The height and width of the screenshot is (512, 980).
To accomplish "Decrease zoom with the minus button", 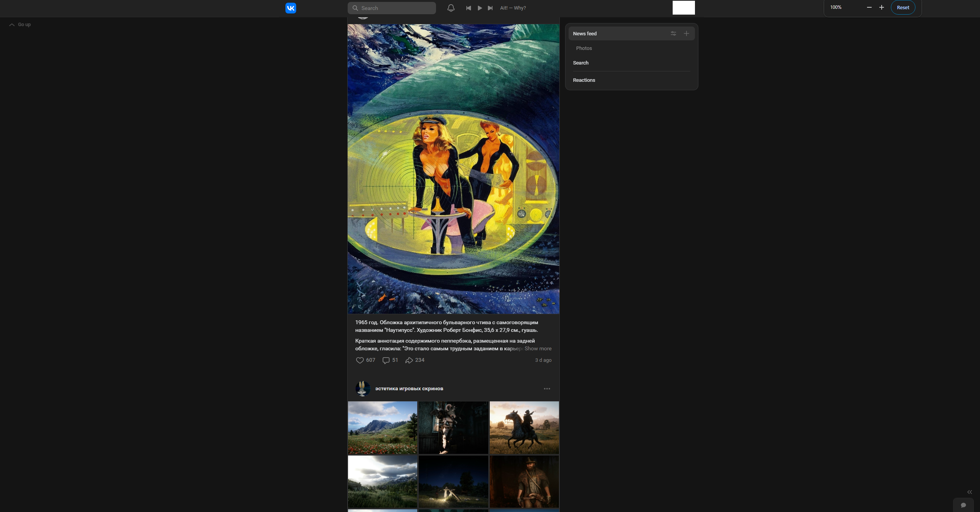I will pos(869,8).
